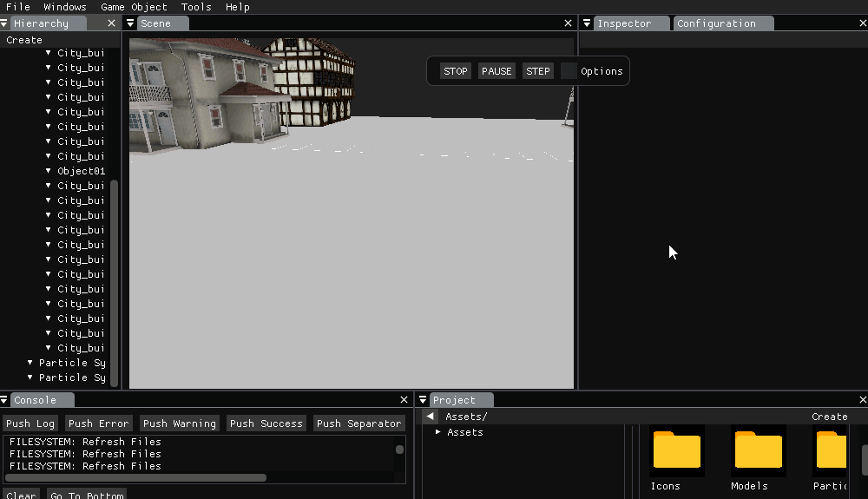Enable the Options checkbox
Screen dimensions: 868x499
click(x=569, y=71)
